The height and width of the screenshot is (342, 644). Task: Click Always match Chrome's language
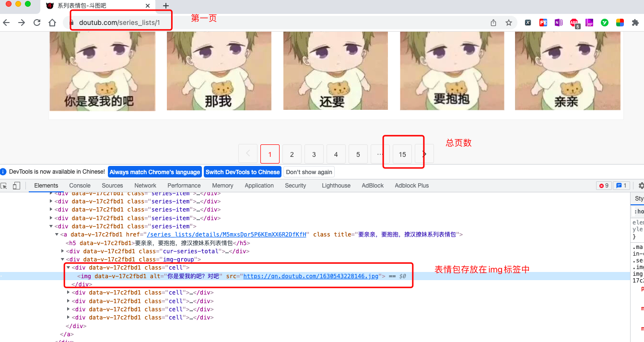click(x=154, y=172)
